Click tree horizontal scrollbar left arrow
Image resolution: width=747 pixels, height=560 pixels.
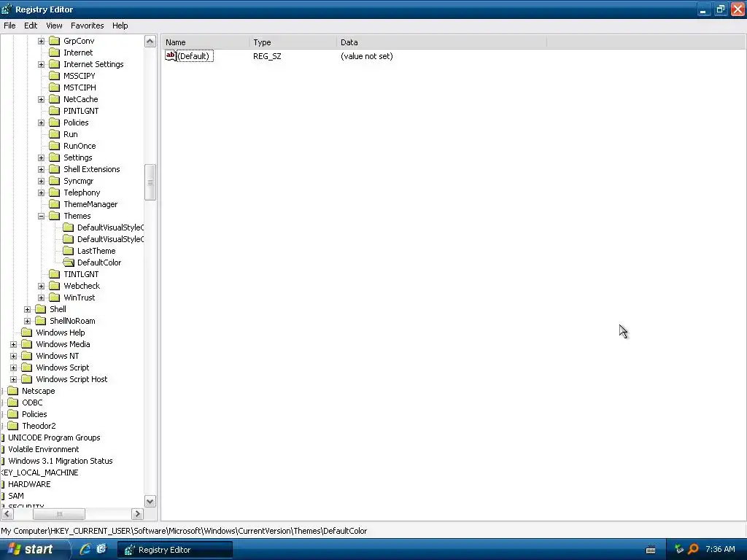coord(7,514)
